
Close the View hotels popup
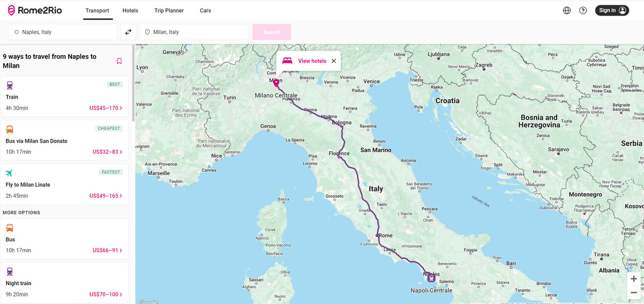tap(334, 61)
